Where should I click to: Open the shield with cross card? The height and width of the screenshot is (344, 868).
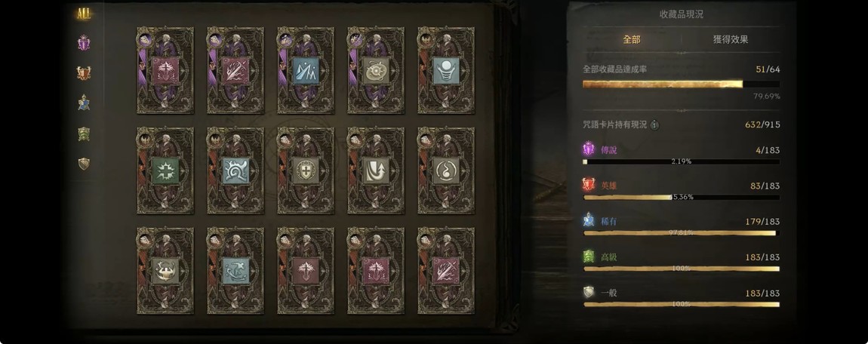tap(306, 170)
